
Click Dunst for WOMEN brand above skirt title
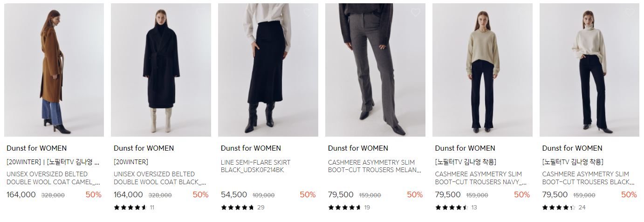coord(251,148)
